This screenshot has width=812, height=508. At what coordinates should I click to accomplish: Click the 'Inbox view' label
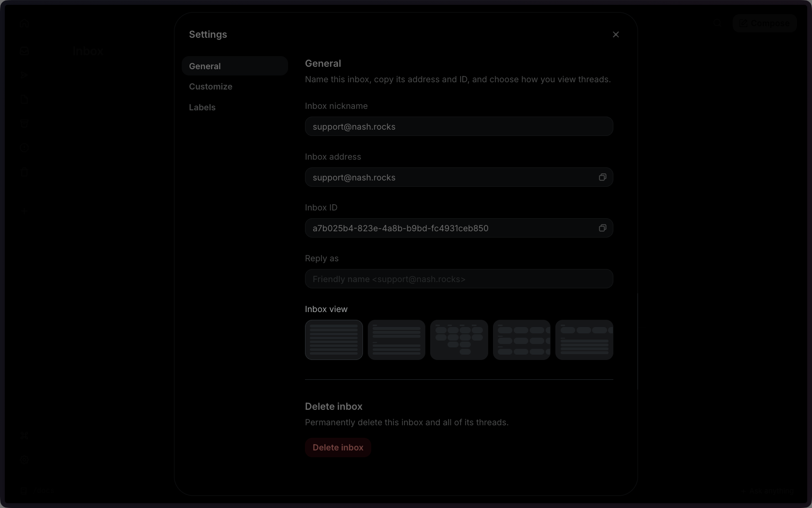click(326, 309)
